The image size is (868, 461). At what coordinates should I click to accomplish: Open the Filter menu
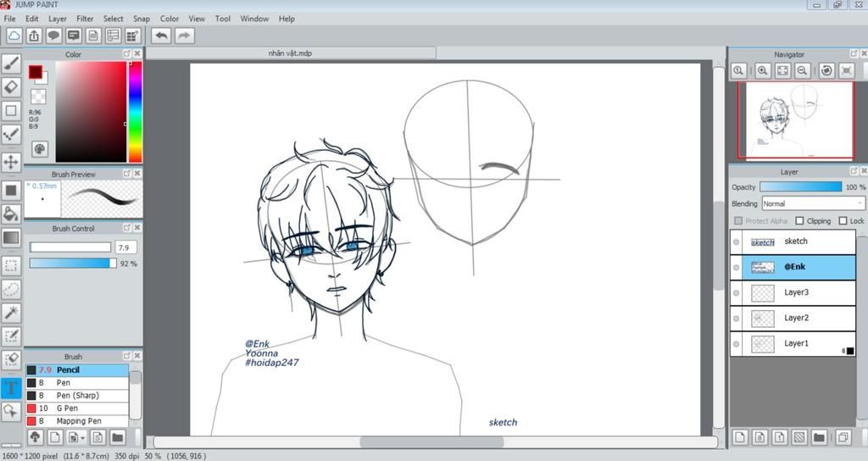point(85,19)
